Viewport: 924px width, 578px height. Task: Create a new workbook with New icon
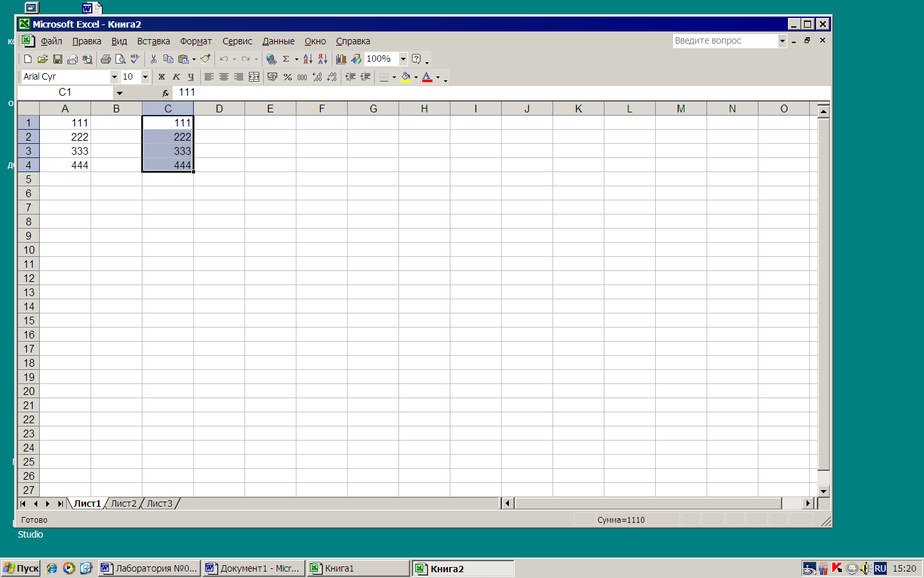tap(28, 59)
